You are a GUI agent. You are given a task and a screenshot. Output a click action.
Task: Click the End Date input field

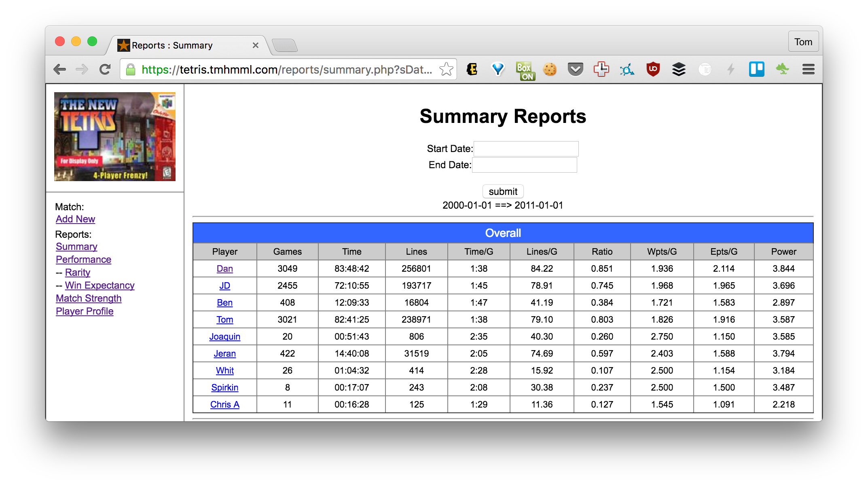tap(525, 165)
